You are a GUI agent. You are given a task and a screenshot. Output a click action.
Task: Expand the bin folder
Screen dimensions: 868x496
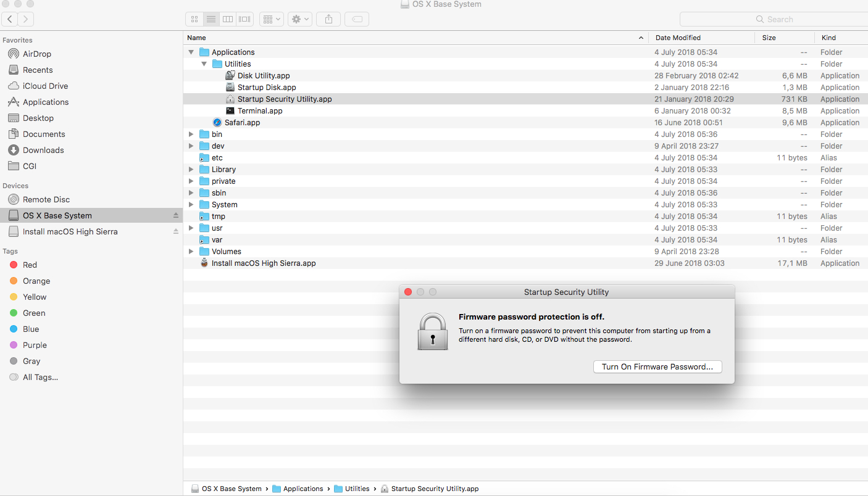point(191,134)
